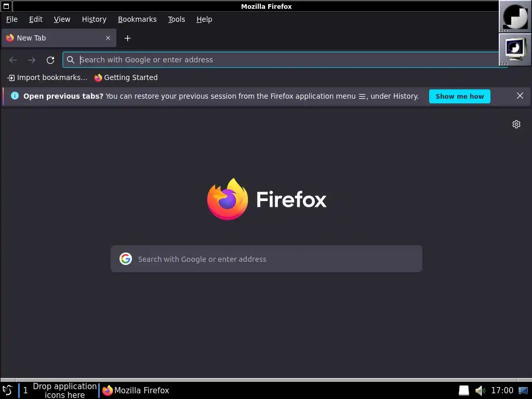The width and height of the screenshot is (532, 399).
Task: Open the Tools menu
Action: 177,19
